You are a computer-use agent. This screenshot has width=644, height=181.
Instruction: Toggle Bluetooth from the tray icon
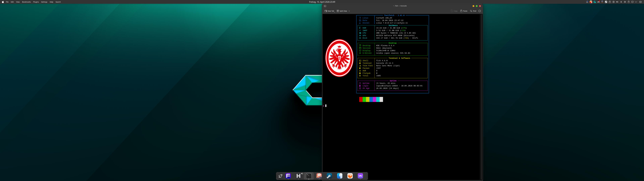621,2
